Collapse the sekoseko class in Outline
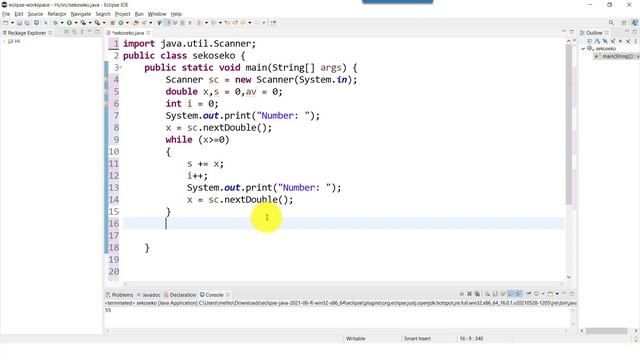Screen dimensions: 640x360 click(583, 49)
